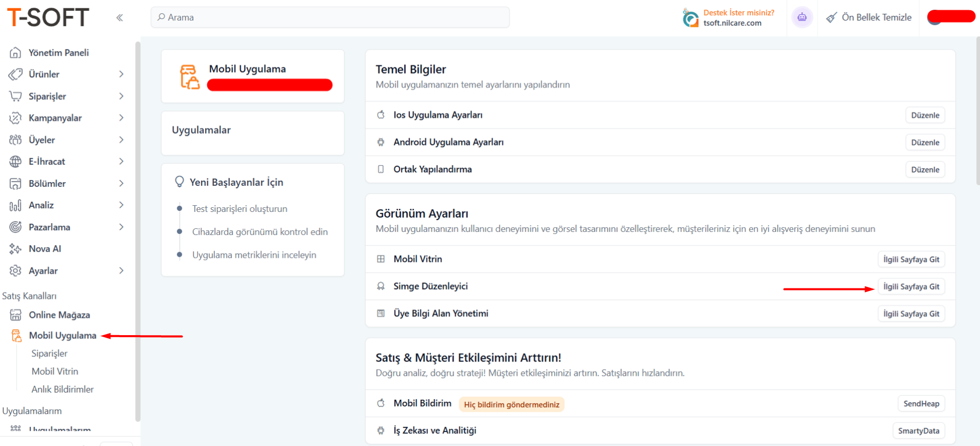This screenshot has height=446, width=980.
Task: Expand the Ayarlar menu chevron
Action: 121,270
